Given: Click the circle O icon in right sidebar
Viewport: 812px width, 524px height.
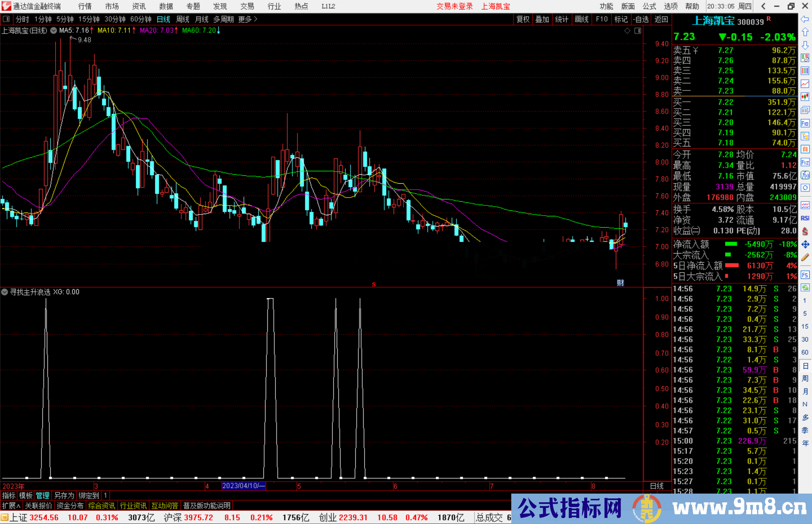Looking at the screenshot, I should pyautogui.click(x=805, y=188).
